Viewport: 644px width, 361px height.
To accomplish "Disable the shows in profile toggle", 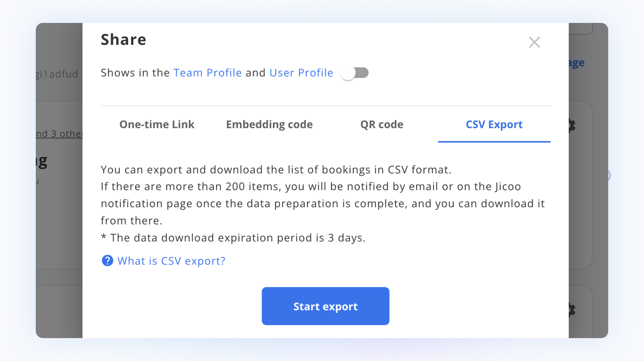I will (354, 73).
